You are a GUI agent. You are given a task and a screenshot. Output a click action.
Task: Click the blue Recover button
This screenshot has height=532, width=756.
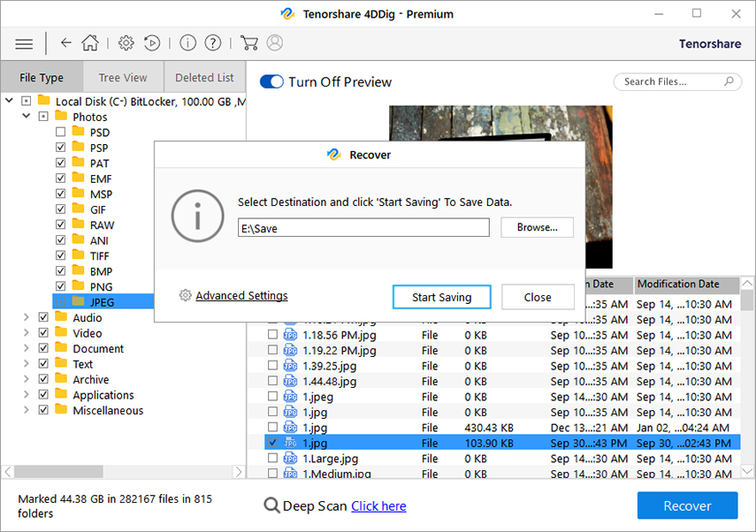click(x=687, y=505)
